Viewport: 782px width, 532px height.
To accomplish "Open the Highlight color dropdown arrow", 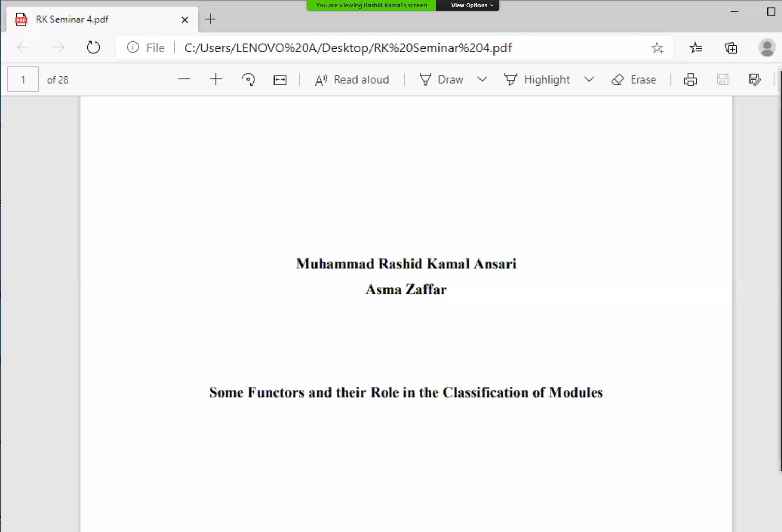I will click(x=589, y=79).
